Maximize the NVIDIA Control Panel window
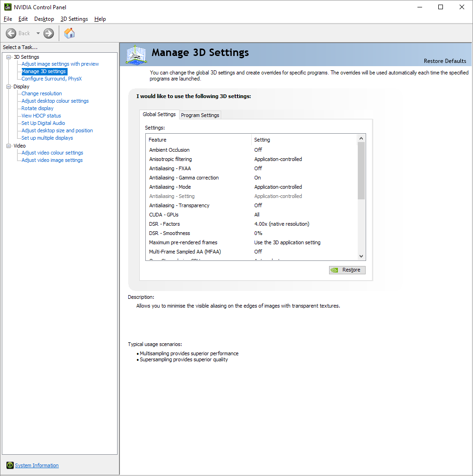The width and height of the screenshot is (473, 476). [441, 7]
